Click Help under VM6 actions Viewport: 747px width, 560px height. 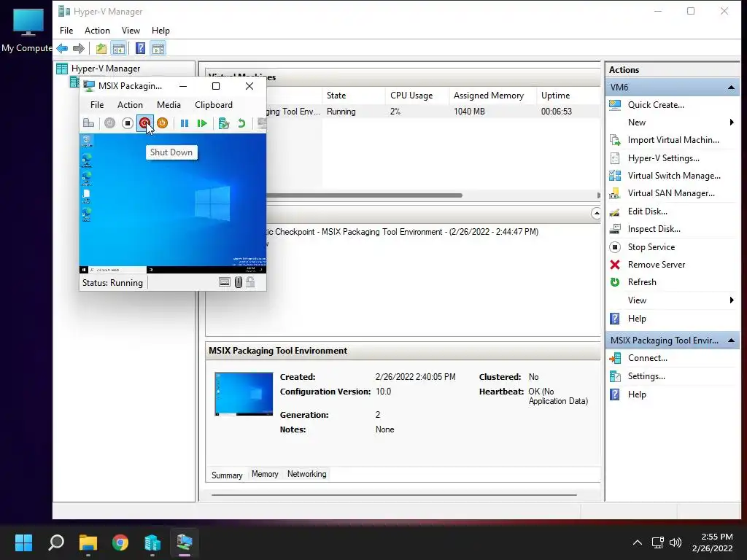[636, 319]
